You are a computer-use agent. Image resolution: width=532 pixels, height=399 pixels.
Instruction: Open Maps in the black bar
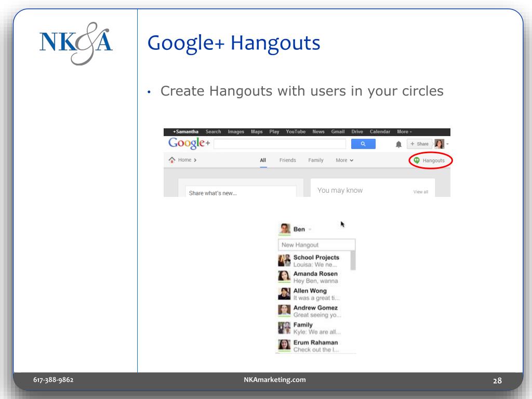click(x=257, y=131)
